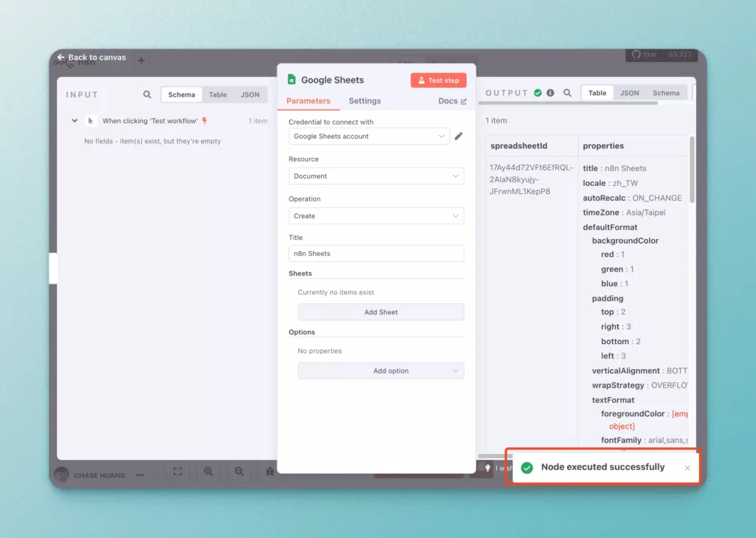Switch OUTPUT panel to JSON view
The image size is (756, 538).
point(629,93)
